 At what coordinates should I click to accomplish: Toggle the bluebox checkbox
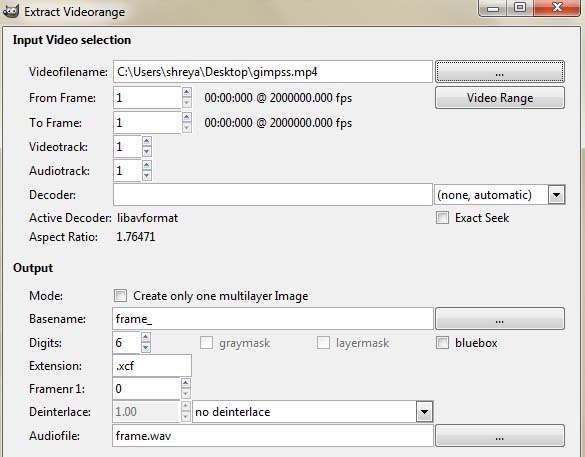pyautogui.click(x=442, y=342)
